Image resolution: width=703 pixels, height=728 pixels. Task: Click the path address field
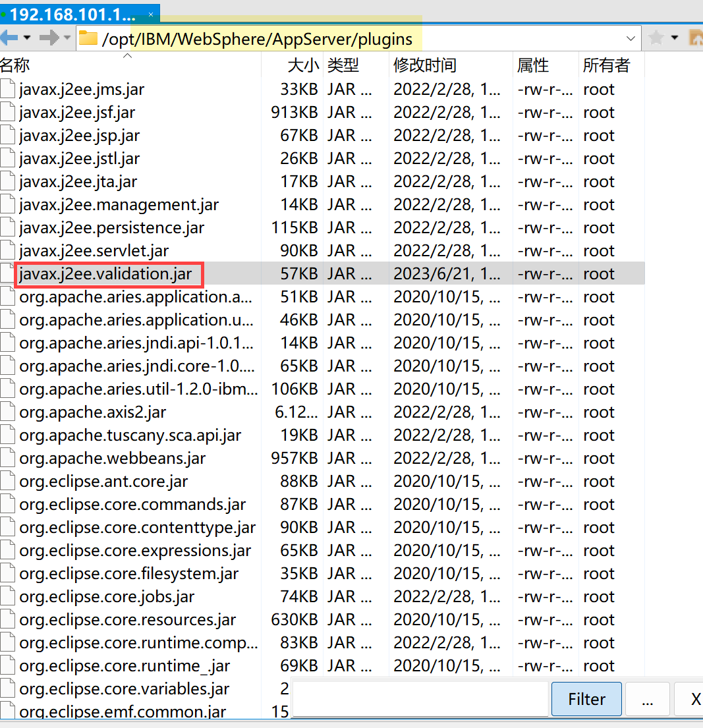pos(358,38)
